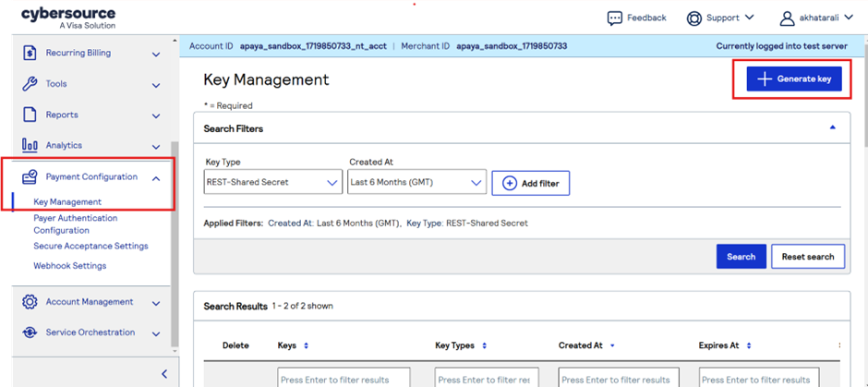Open the Created At dropdown
This screenshot has width=868, height=387.
[416, 183]
